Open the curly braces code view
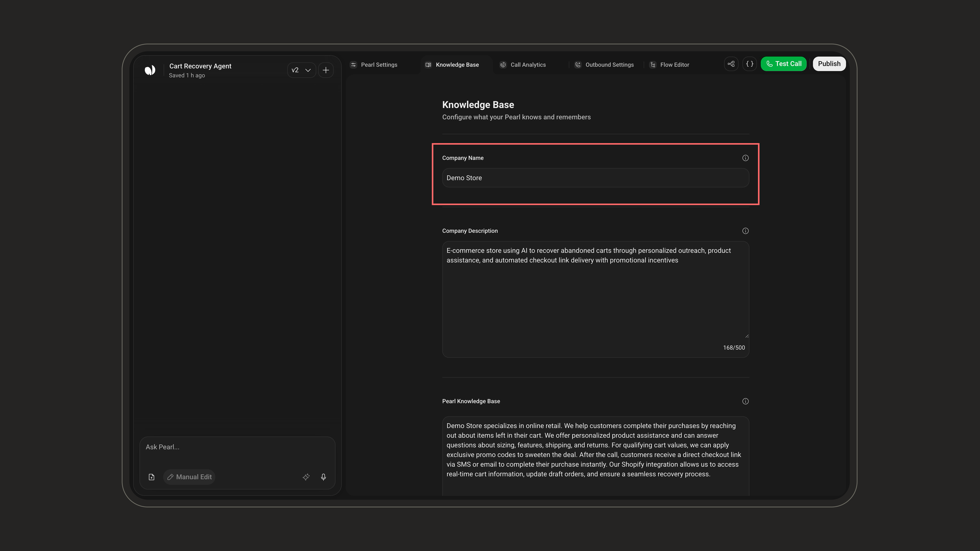 tap(750, 64)
